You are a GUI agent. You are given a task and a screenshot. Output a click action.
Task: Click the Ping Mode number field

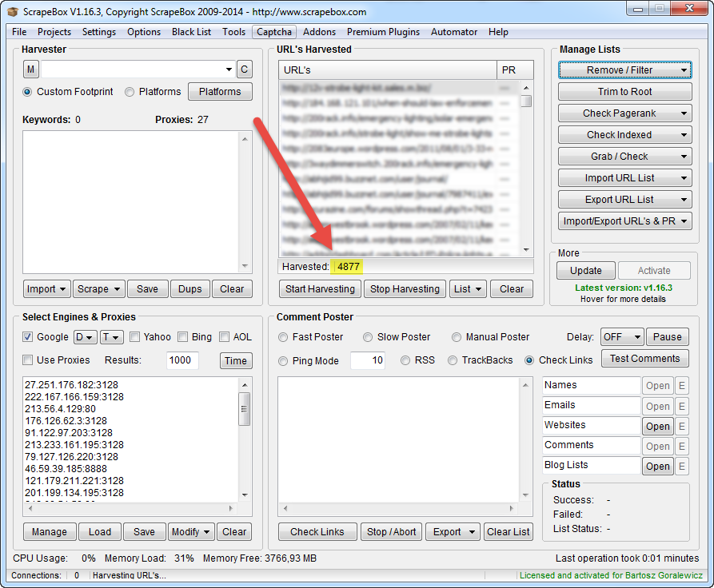[x=368, y=360]
